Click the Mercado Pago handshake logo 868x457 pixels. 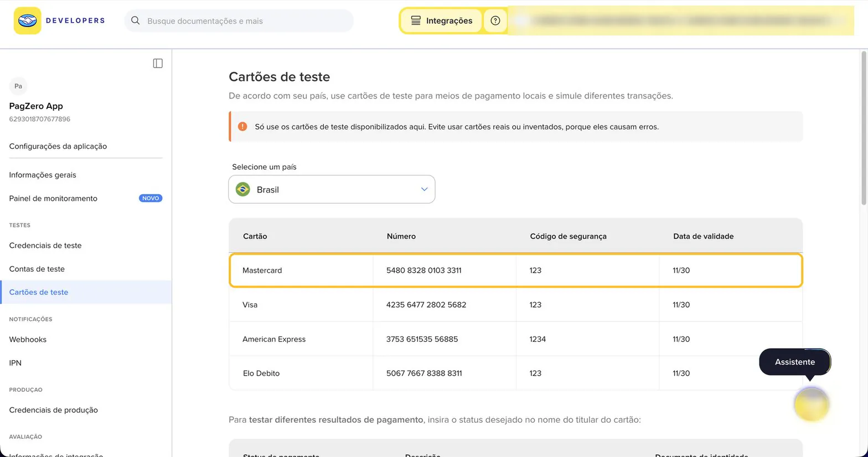[x=28, y=20]
